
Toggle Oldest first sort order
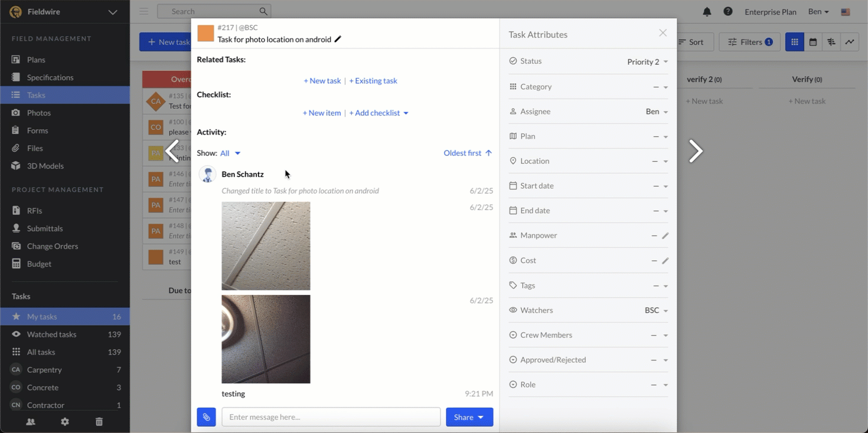[x=468, y=153]
